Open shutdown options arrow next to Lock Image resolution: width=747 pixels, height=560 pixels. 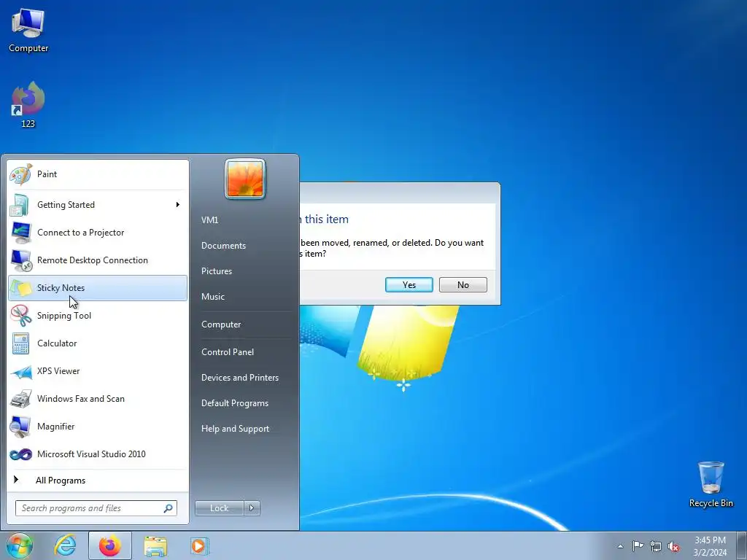click(x=252, y=508)
